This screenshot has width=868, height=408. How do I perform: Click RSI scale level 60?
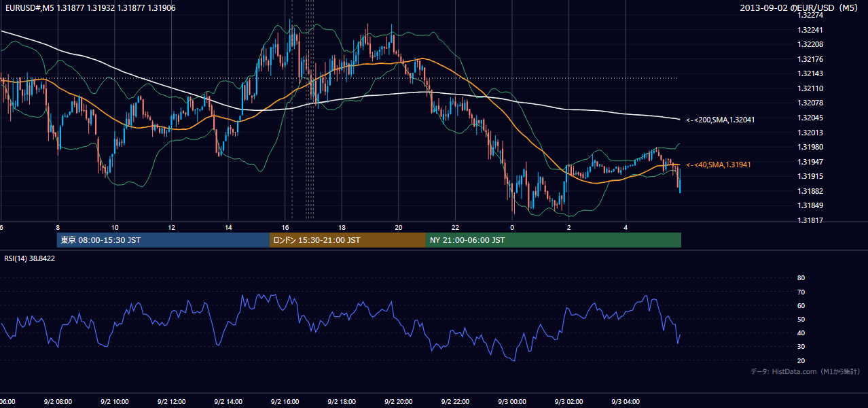[x=801, y=305]
